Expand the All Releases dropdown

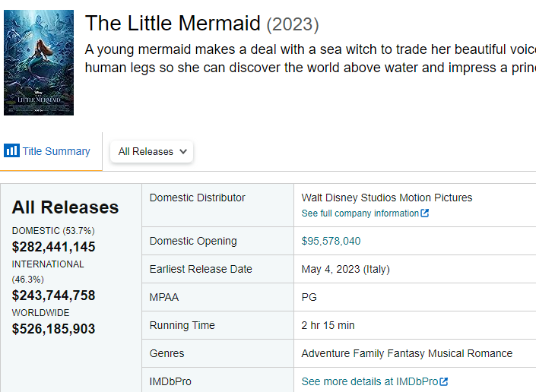tap(151, 151)
